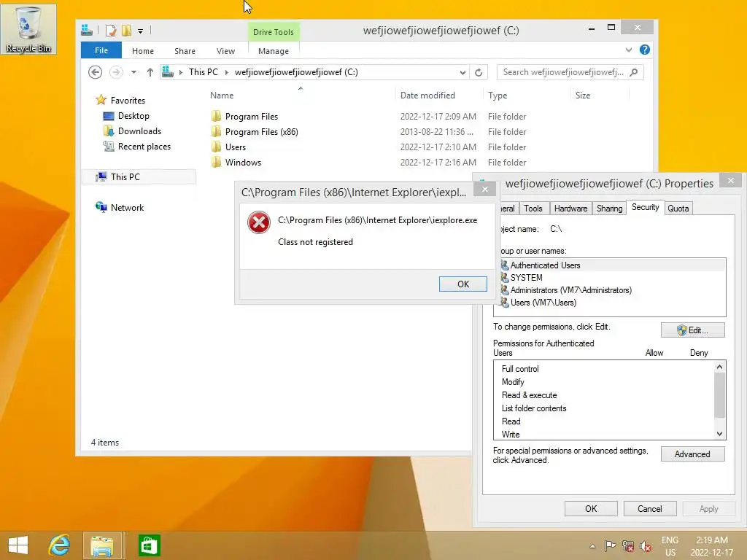Switch to the Home ribbon tab
This screenshot has height=560, width=747.
pos(143,51)
